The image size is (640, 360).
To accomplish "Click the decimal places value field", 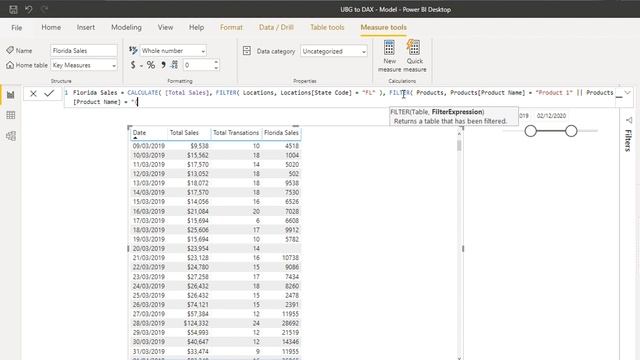I will [197, 65].
